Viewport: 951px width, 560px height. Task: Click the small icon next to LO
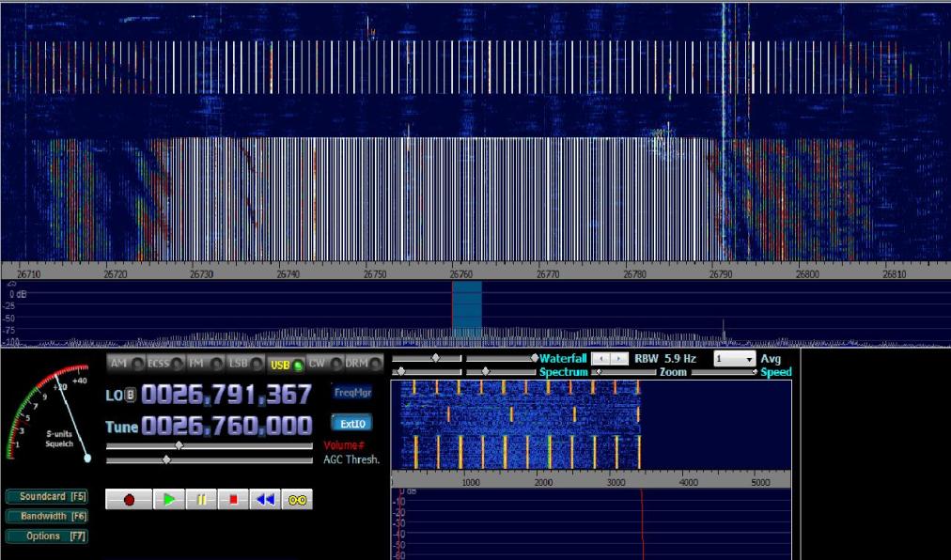click(x=131, y=395)
